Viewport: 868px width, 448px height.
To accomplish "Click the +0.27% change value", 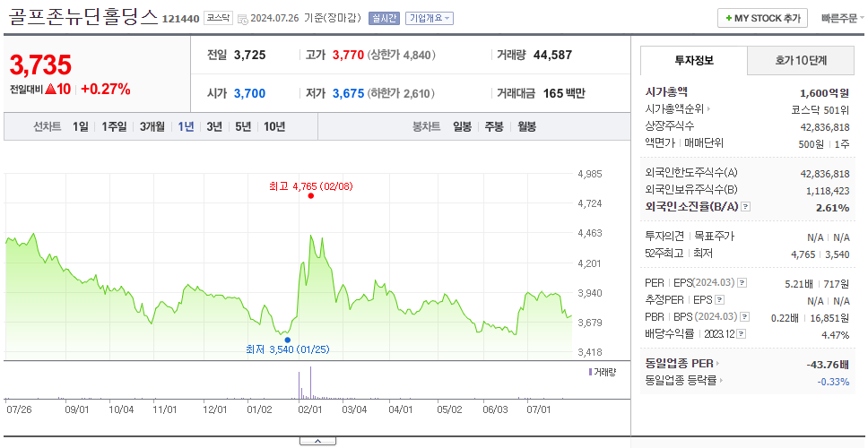I will coord(106,89).
